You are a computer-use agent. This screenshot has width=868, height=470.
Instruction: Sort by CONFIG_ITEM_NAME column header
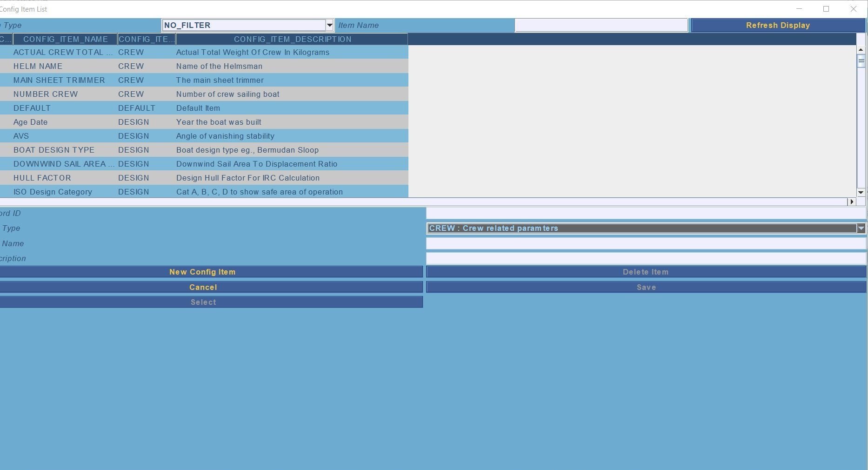(x=65, y=39)
